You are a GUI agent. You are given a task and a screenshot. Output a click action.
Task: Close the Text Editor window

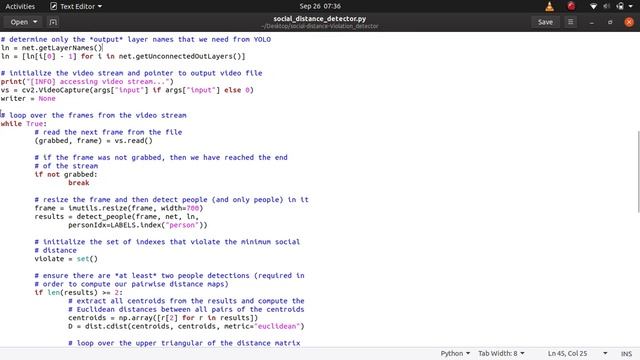[x=629, y=22]
